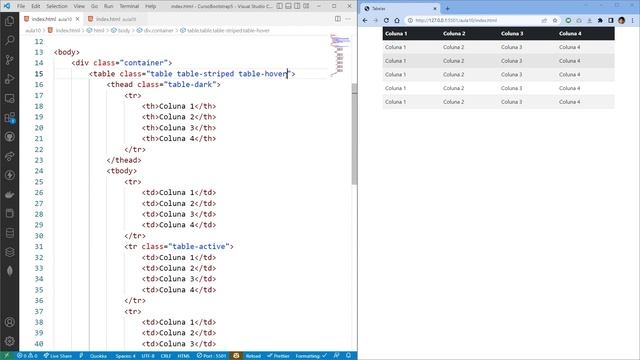Click the minimap code overview

pyautogui.click(x=340, y=55)
